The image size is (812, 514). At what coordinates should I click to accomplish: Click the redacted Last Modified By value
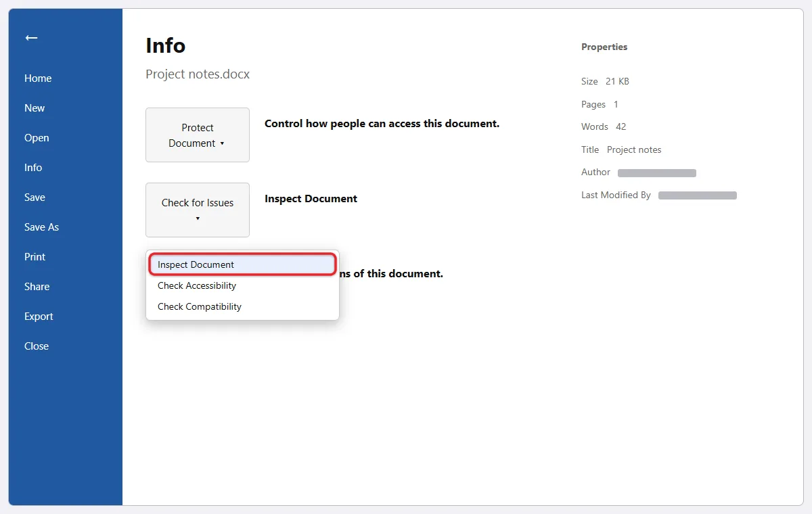click(x=698, y=195)
